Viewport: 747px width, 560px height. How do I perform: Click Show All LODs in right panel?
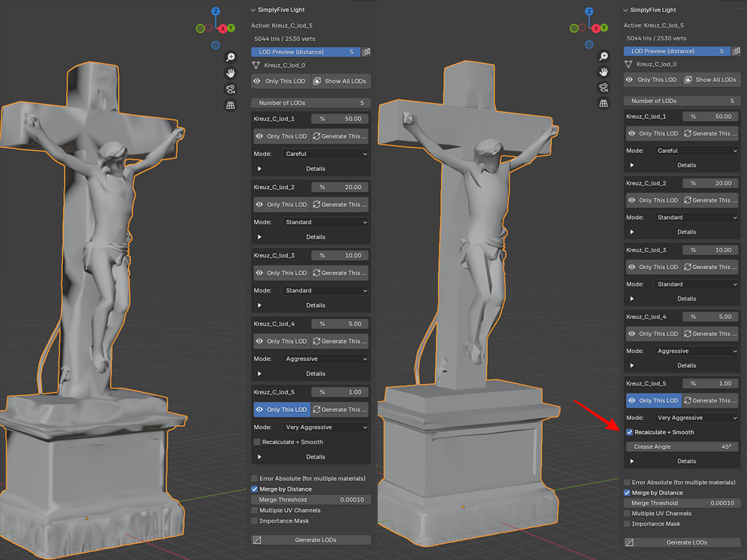click(710, 80)
